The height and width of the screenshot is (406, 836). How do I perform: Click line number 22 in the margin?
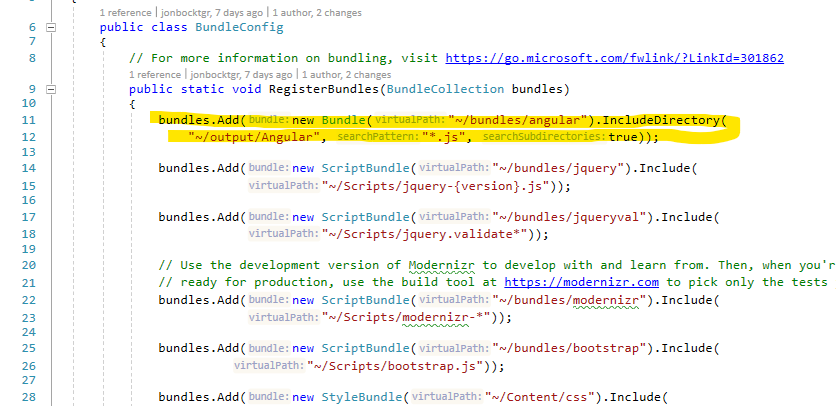(29, 300)
